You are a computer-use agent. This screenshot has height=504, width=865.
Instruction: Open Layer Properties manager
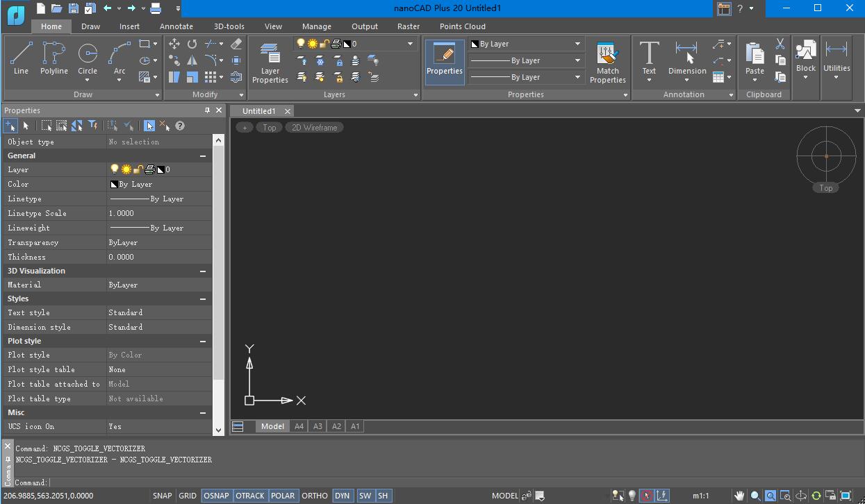(270, 62)
